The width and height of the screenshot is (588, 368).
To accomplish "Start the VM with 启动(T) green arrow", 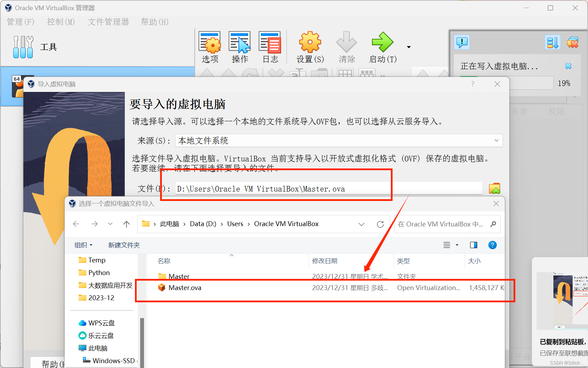I will pos(383,47).
